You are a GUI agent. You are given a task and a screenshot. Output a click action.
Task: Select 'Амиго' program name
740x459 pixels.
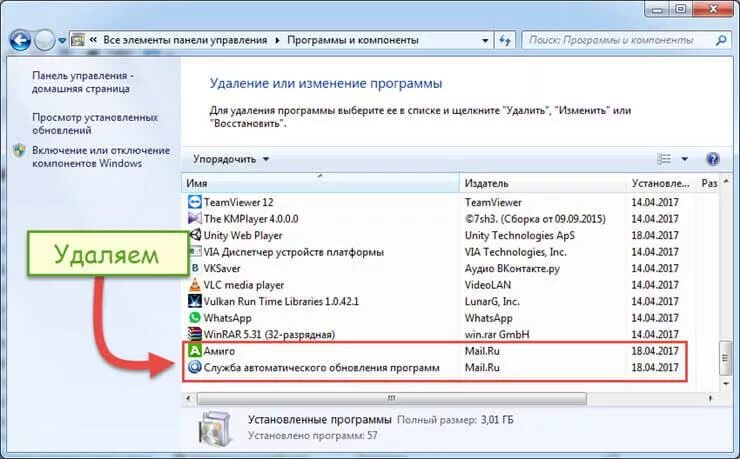(x=219, y=351)
